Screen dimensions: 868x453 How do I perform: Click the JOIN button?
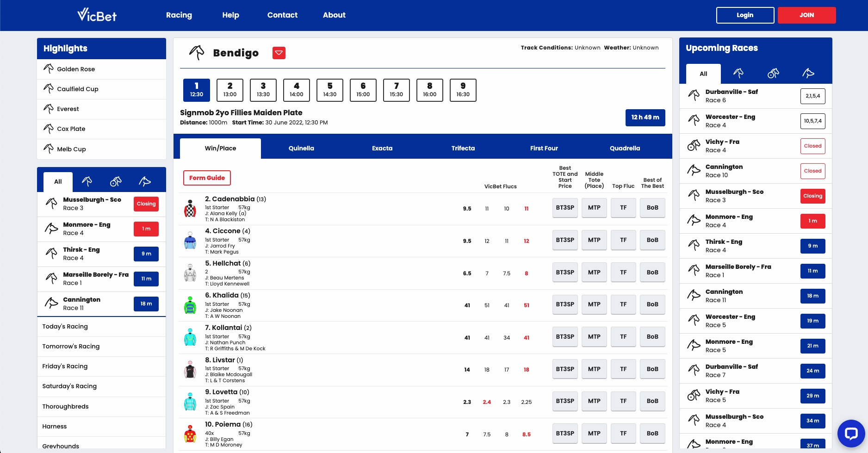coord(806,15)
